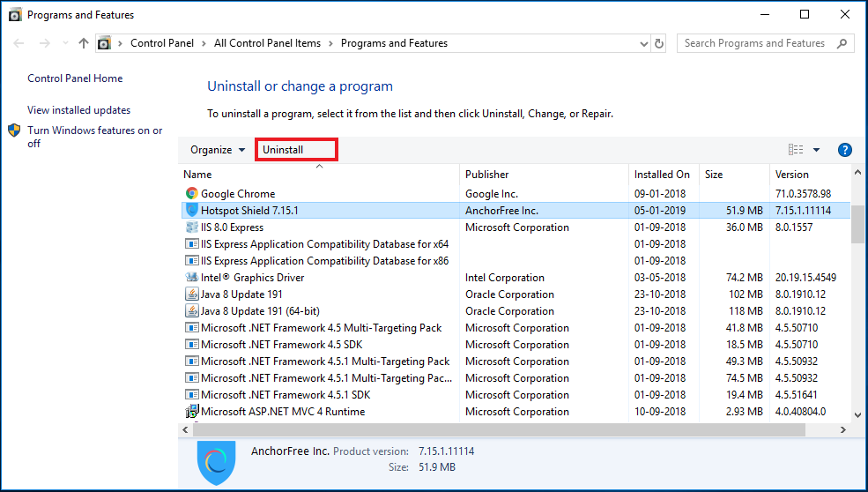868x492 pixels.
Task: Select the Google Chrome row
Action: [516, 193]
